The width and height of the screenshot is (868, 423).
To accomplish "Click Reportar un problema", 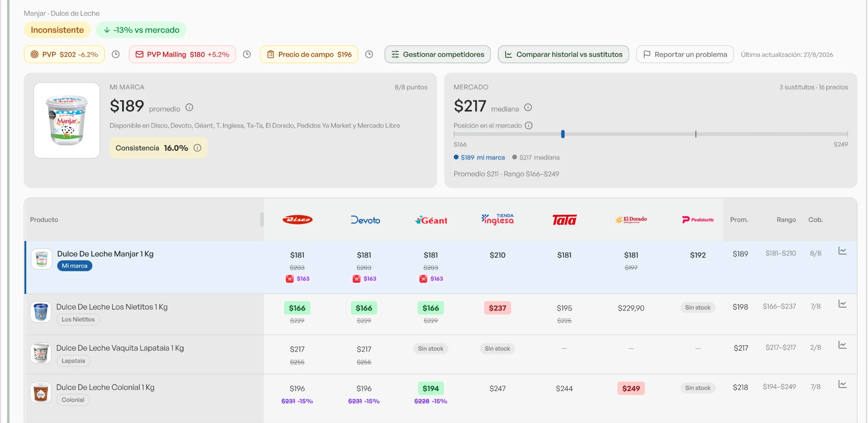I will [685, 54].
